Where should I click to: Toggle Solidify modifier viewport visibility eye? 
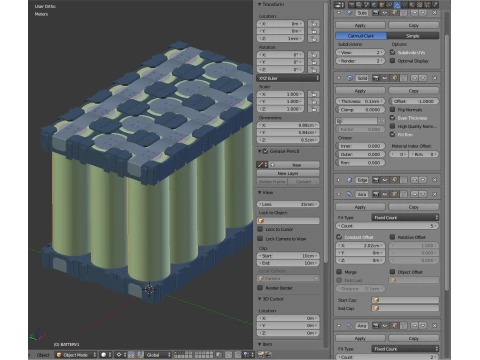pos(385,78)
